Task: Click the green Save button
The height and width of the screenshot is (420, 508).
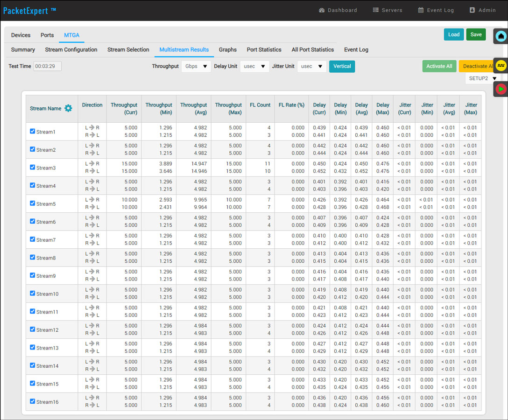Action: pyautogui.click(x=476, y=35)
